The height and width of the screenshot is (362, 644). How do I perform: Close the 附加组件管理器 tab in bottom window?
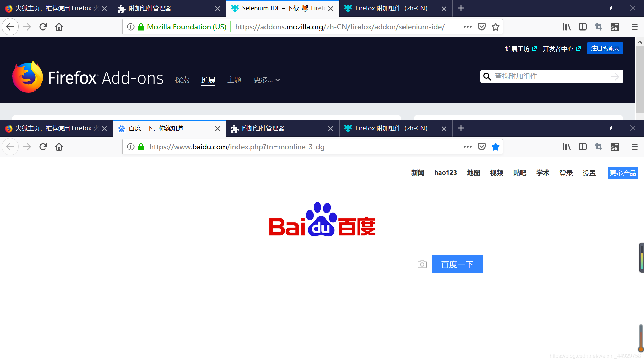coord(331,129)
